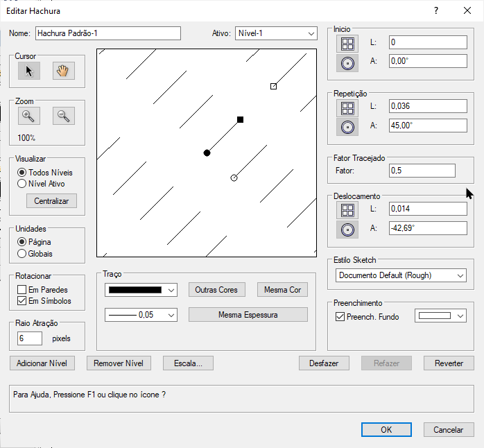Click the Repetição L field 0,036
This screenshot has height=448, width=484.
coord(428,106)
